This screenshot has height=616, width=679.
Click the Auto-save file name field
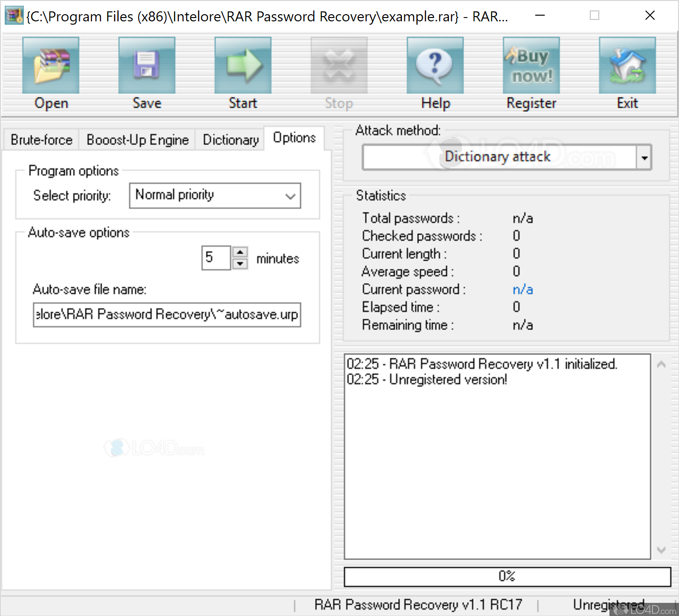tap(167, 315)
